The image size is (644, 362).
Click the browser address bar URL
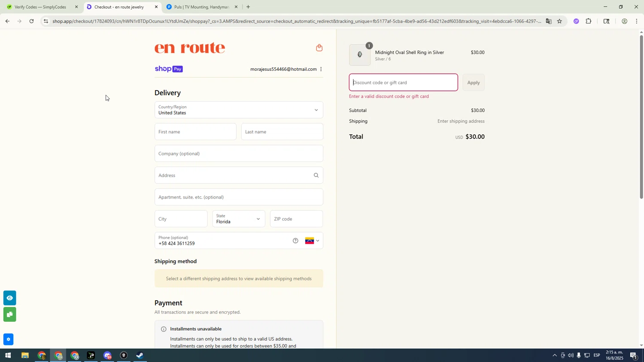[296, 21]
